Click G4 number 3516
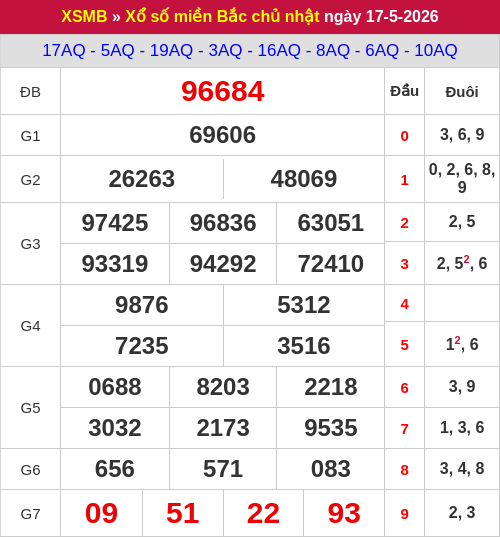 point(304,346)
